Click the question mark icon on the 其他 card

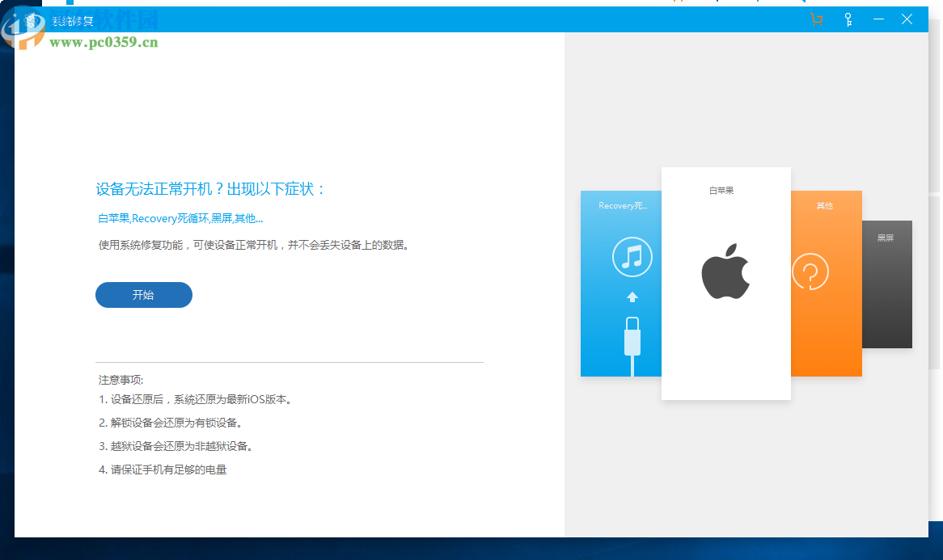(x=811, y=272)
